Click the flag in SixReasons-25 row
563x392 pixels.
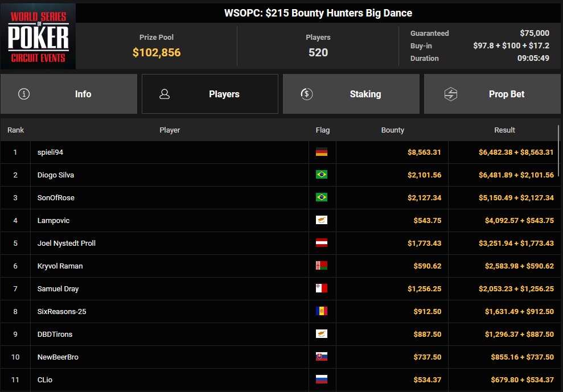point(322,311)
